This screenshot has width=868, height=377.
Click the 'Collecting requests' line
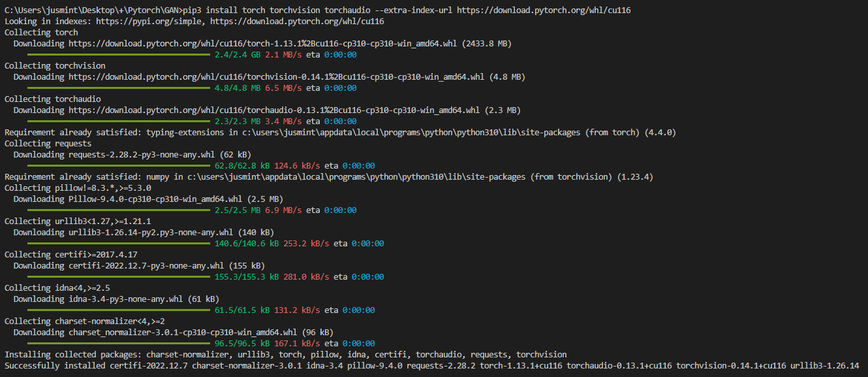click(48, 144)
